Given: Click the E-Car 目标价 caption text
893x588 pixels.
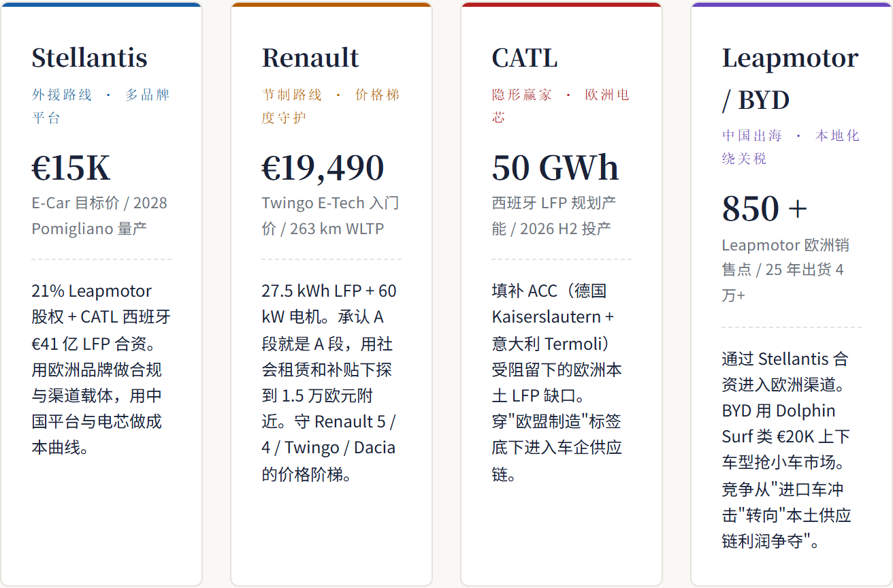Looking at the screenshot, I should 99,216.
